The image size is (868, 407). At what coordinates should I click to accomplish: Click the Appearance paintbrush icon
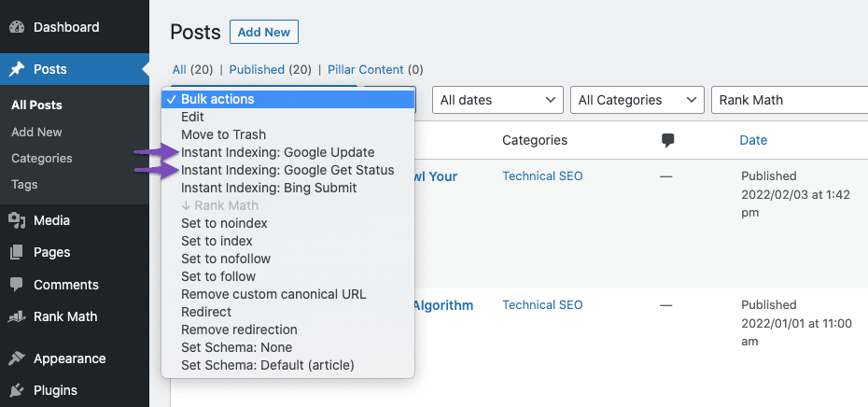17,358
